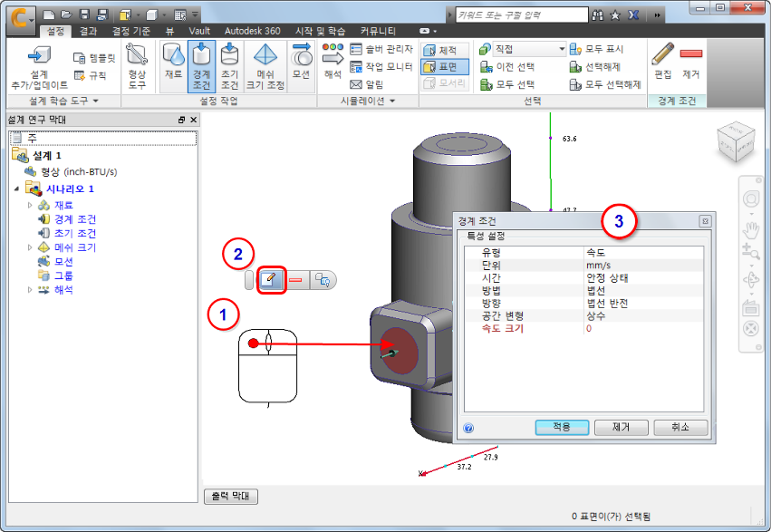Click 선택해제

[x=595, y=67]
